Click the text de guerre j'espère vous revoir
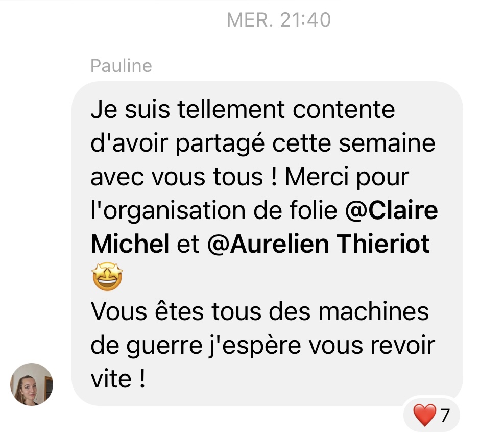Image resolution: width=504 pixels, height=436 pixels. pos(262,346)
